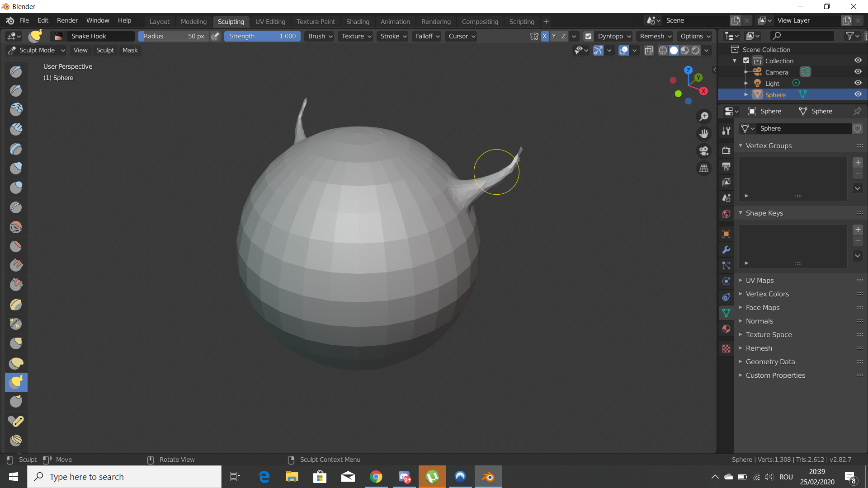Open the Render menu

pyautogui.click(x=67, y=20)
